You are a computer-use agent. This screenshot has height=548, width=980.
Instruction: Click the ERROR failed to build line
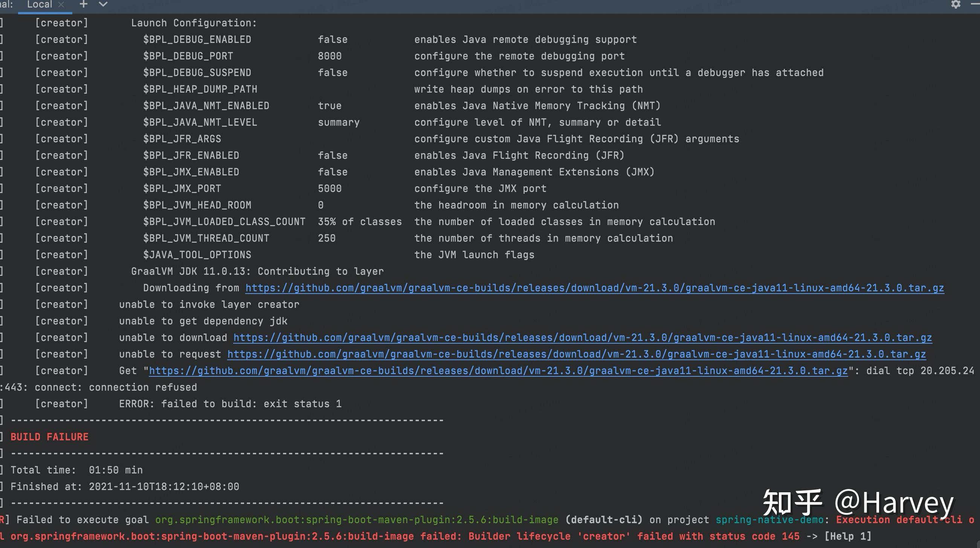pos(230,404)
